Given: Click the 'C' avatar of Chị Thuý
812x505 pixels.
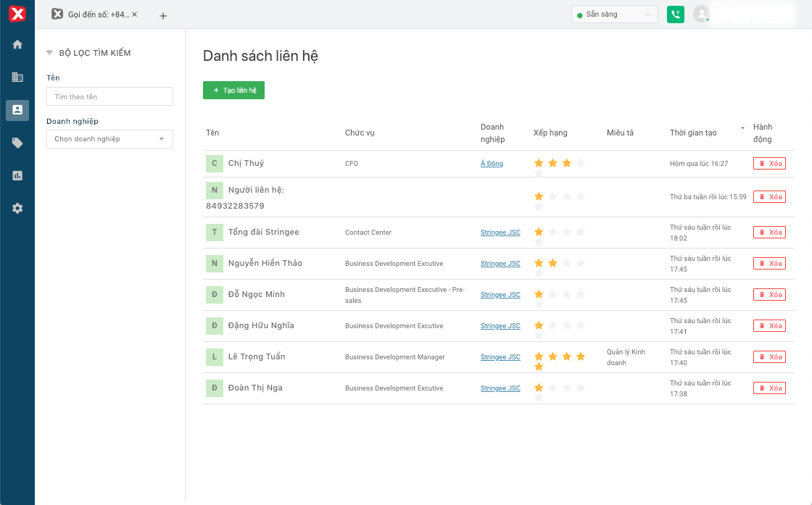Looking at the screenshot, I should click(215, 163).
